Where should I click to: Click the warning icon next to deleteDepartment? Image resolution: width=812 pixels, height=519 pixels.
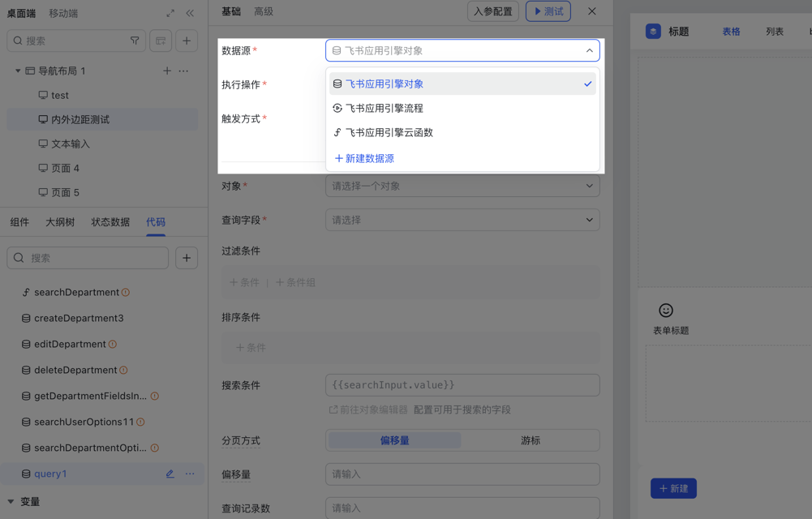pos(123,370)
